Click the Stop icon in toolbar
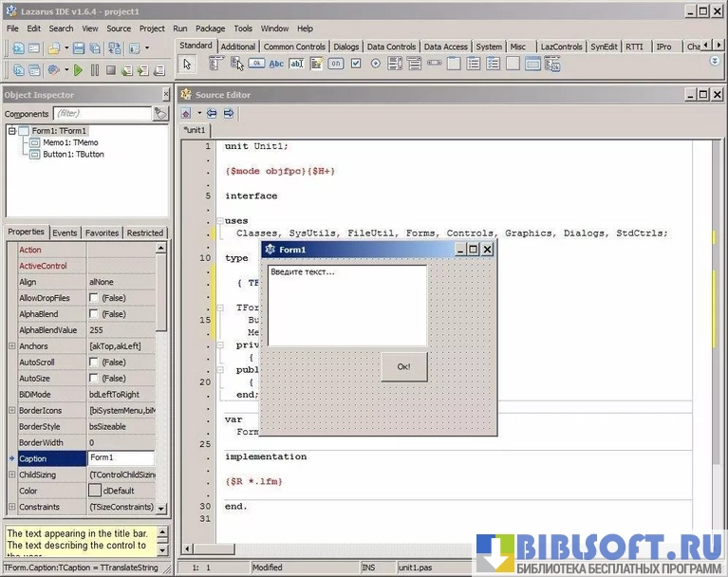Screen dimensions: 728x577 (x=111, y=70)
